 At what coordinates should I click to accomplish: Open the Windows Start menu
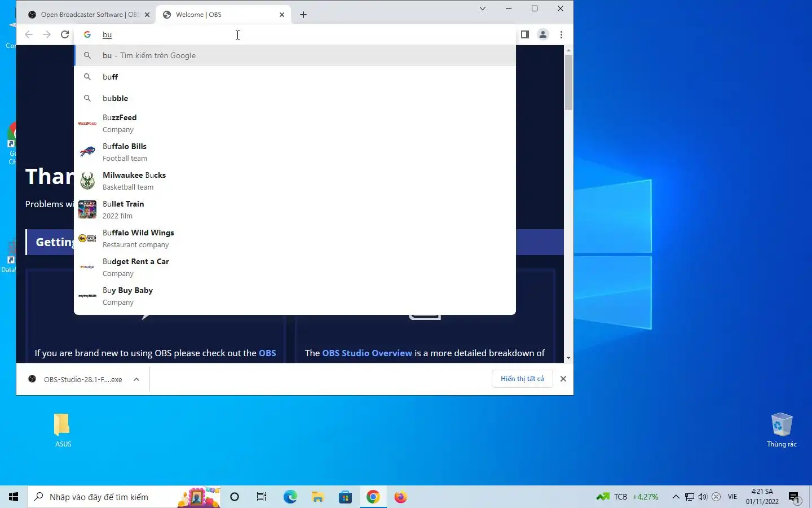pyautogui.click(x=14, y=497)
